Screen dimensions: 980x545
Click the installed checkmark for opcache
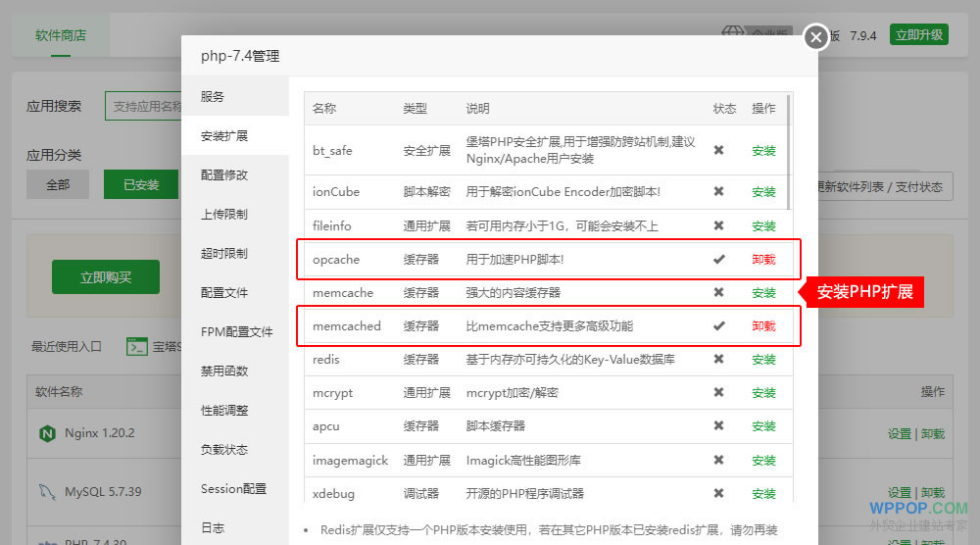718,259
